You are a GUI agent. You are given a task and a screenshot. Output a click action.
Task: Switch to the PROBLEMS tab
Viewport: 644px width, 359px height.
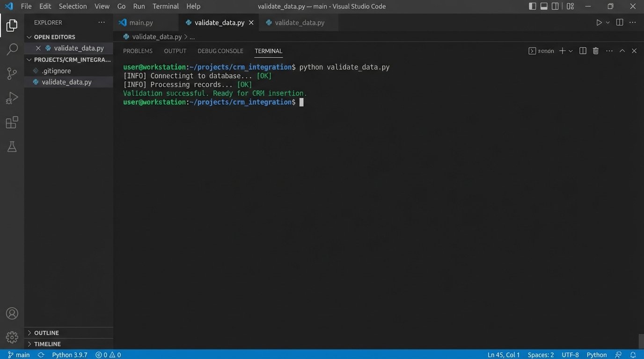coord(138,51)
